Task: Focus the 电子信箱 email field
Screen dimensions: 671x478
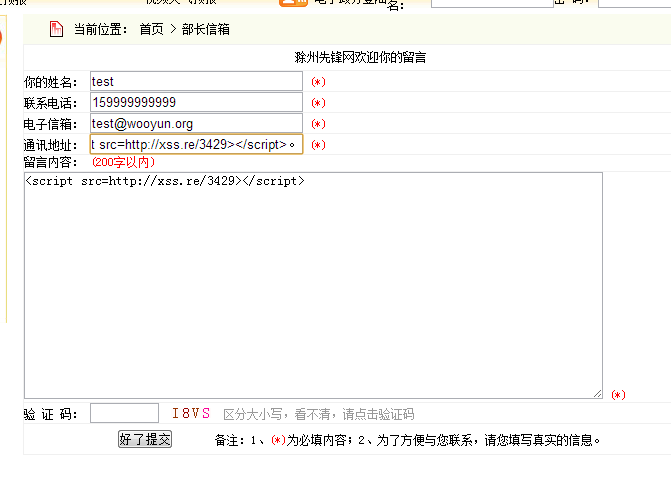Action: click(196, 123)
